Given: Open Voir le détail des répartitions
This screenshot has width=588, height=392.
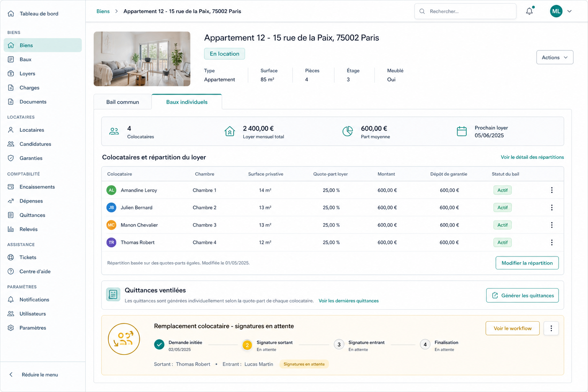Looking at the screenshot, I should [532, 157].
